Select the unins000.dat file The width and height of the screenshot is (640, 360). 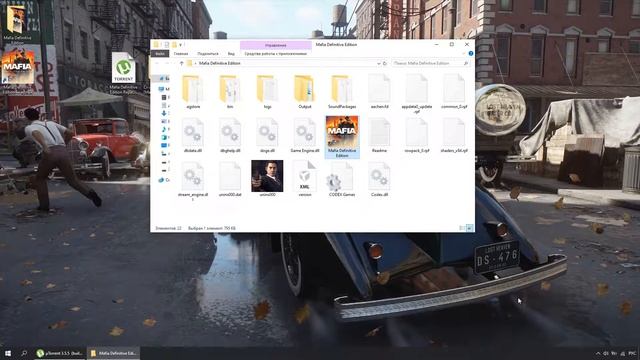(x=230, y=180)
